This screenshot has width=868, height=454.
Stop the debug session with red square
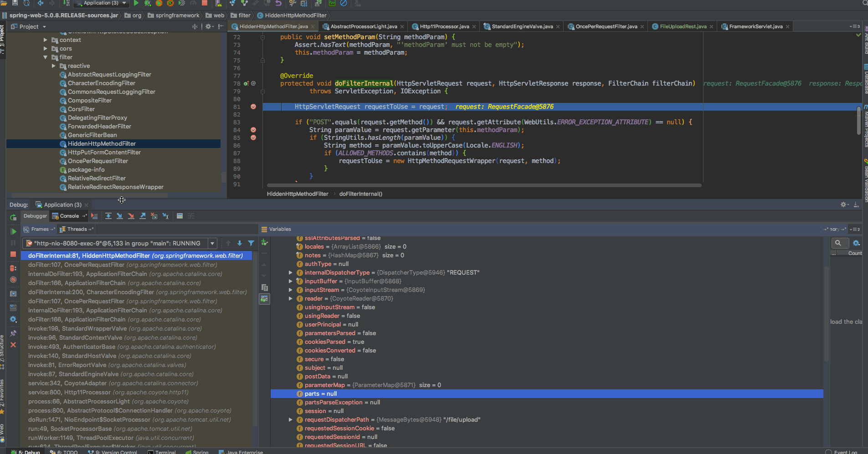(x=13, y=254)
